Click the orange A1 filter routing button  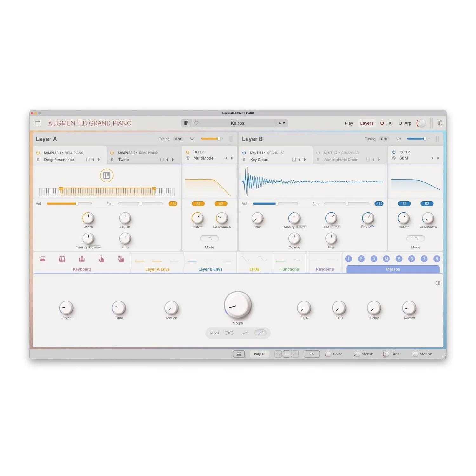point(198,204)
